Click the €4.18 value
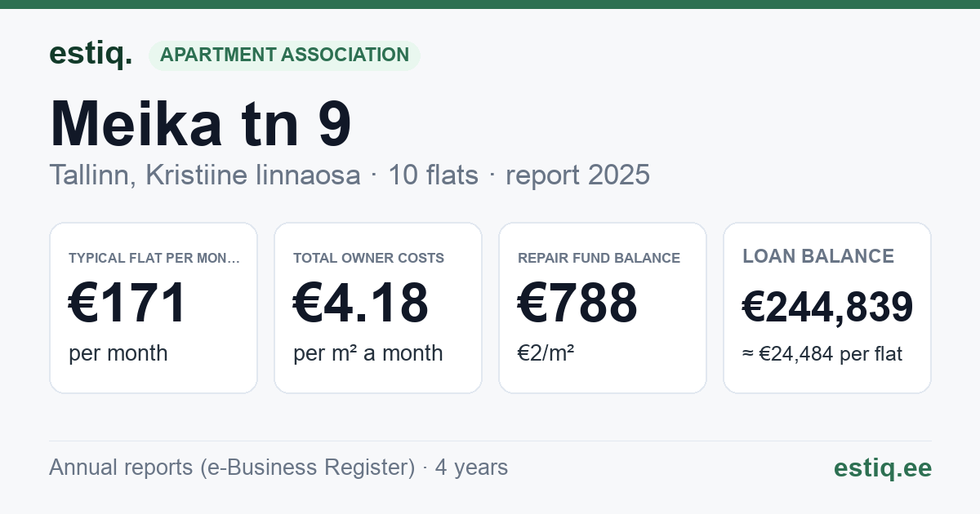Image resolution: width=980 pixels, height=514 pixels. [x=361, y=303]
